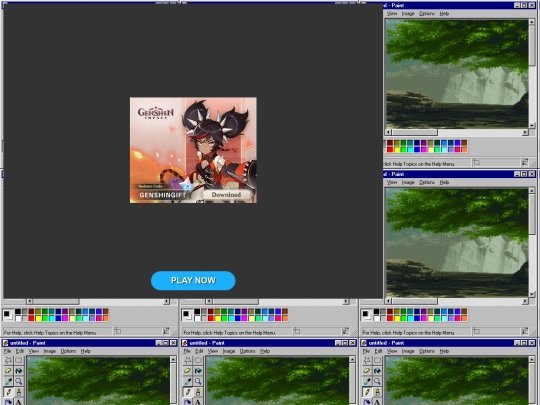Select the Brush tool in bottom-left Paint window
This screenshot has width=540, height=405.
pos(19,392)
